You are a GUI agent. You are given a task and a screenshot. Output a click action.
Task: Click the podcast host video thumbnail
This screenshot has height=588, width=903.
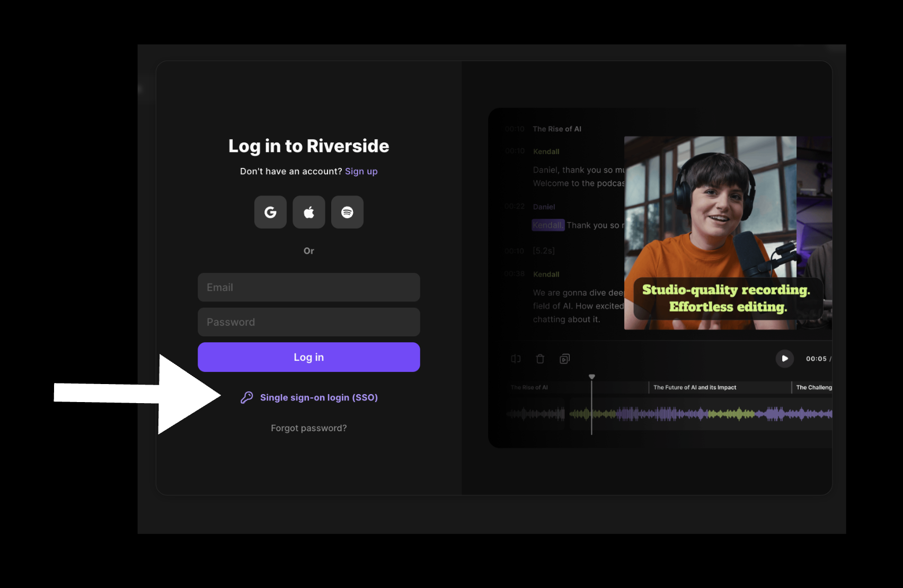tap(710, 233)
